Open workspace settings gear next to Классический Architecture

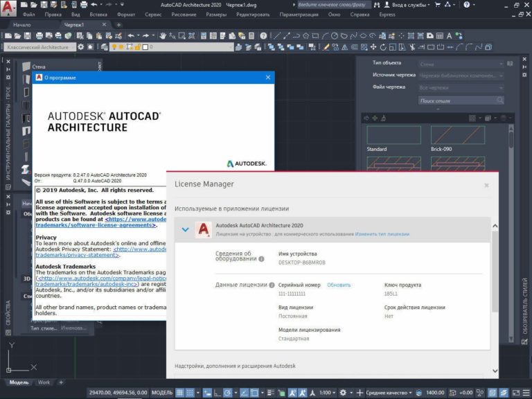tap(81, 47)
